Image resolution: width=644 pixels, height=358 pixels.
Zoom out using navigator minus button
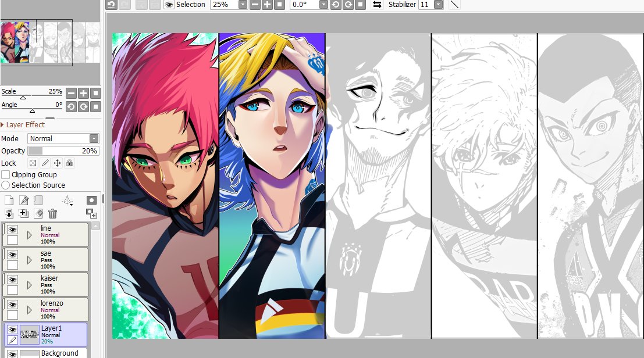(x=71, y=94)
